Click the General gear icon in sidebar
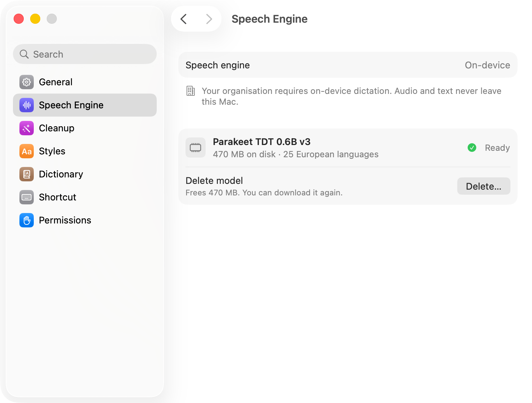Image resolution: width=532 pixels, height=403 pixels. [x=27, y=82]
